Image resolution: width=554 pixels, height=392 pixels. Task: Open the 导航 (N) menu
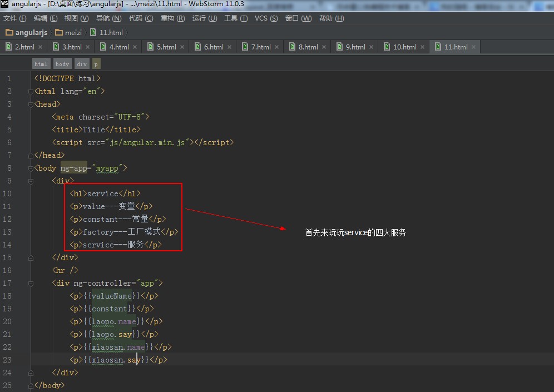pyautogui.click(x=109, y=18)
